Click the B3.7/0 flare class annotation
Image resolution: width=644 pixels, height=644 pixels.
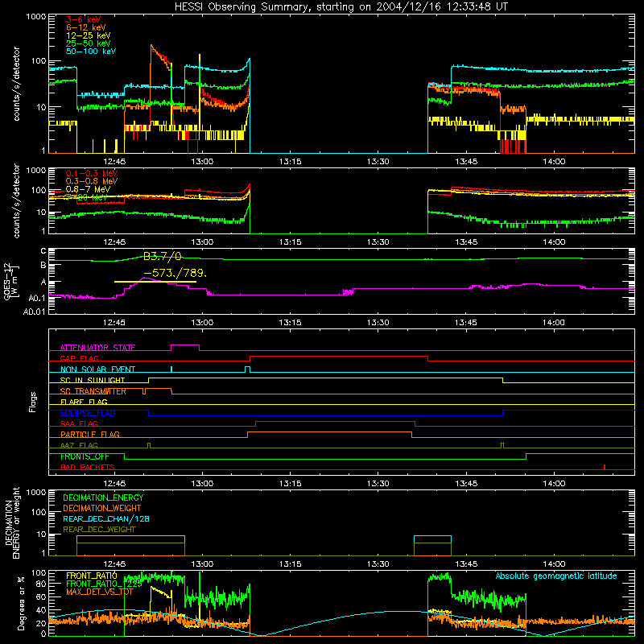(x=163, y=257)
